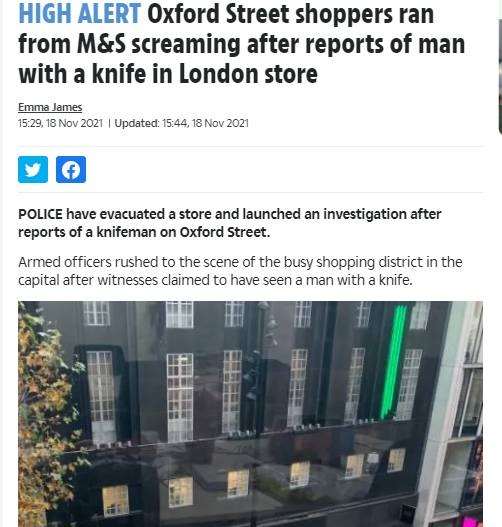Click the pink sign at the photo corner

point(472,522)
